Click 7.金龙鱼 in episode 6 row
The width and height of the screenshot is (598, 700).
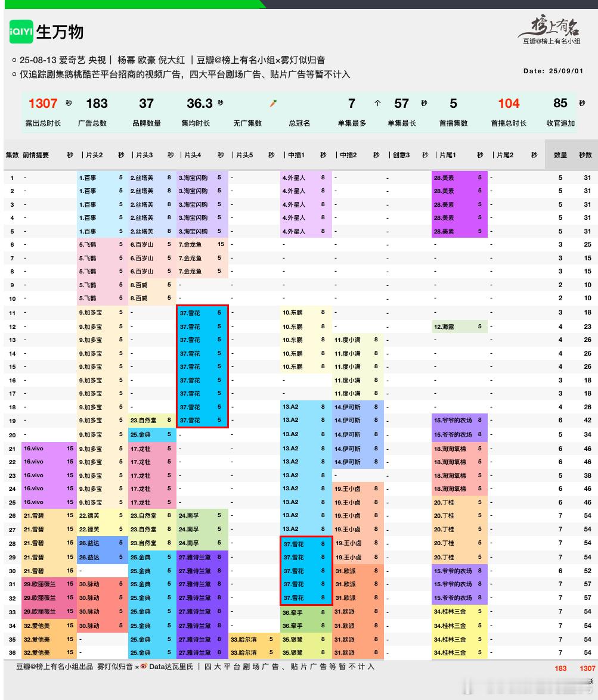(x=203, y=244)
